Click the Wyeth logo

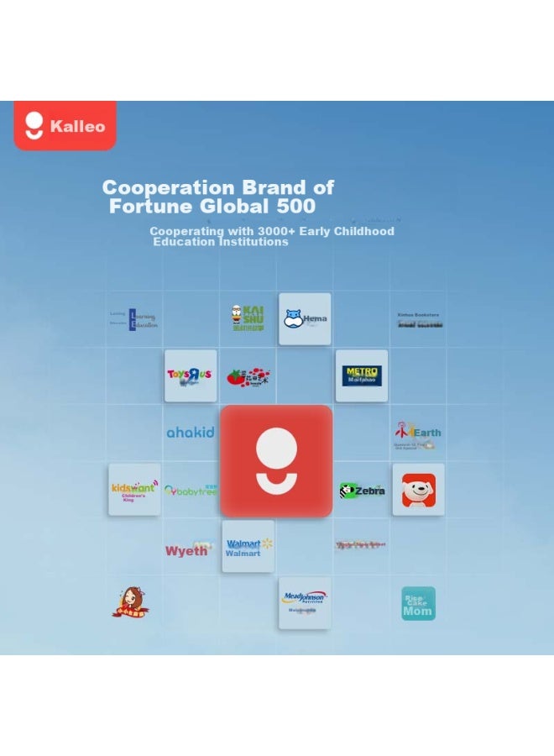[189, 549]
